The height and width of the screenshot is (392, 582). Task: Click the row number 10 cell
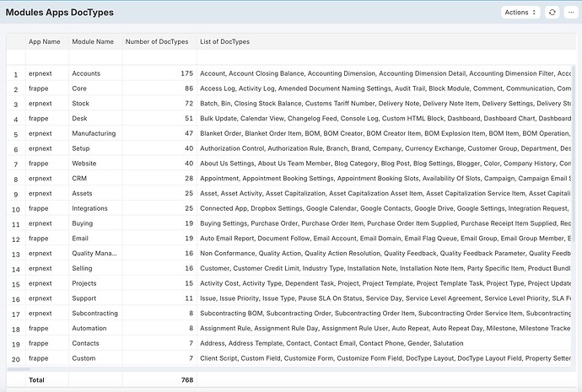click(15, 209)
